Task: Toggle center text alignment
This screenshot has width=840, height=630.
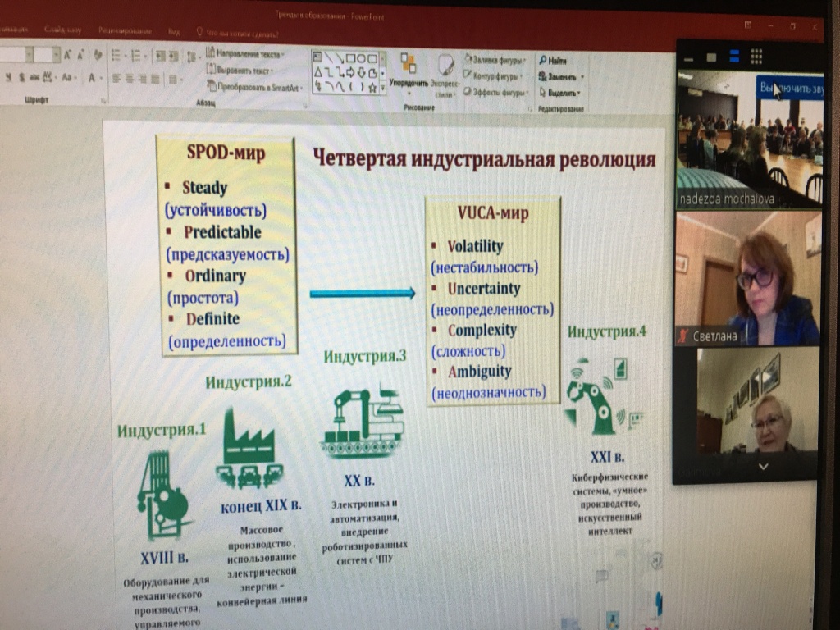Action: (129, 79)
